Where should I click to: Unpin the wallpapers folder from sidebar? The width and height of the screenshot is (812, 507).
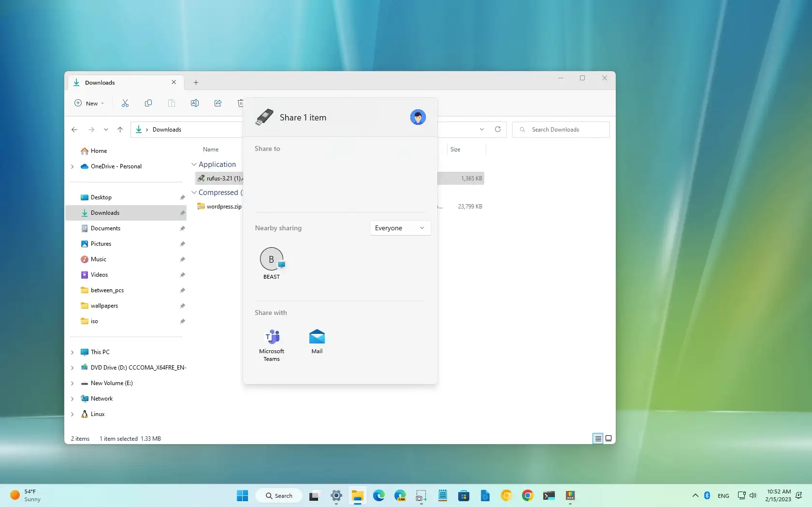click(x=182, y=305)
